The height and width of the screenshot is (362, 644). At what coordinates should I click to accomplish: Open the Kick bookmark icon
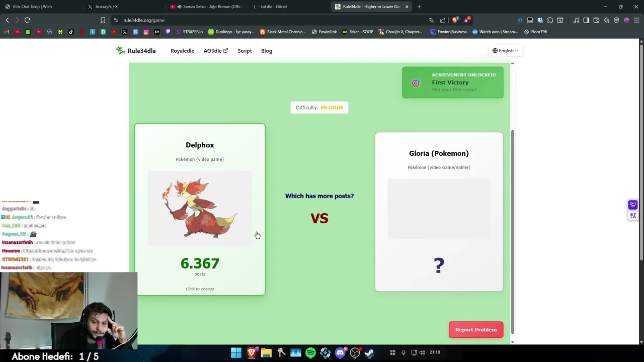click(28, 32)
